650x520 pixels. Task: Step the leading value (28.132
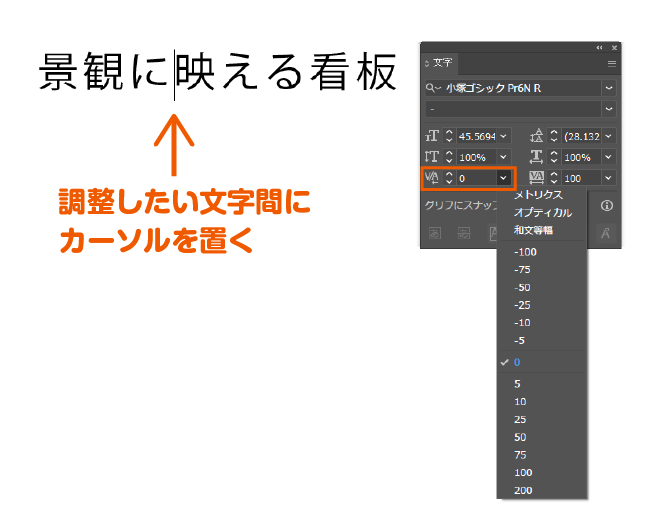pyautogui.click(x=554, y=136)
